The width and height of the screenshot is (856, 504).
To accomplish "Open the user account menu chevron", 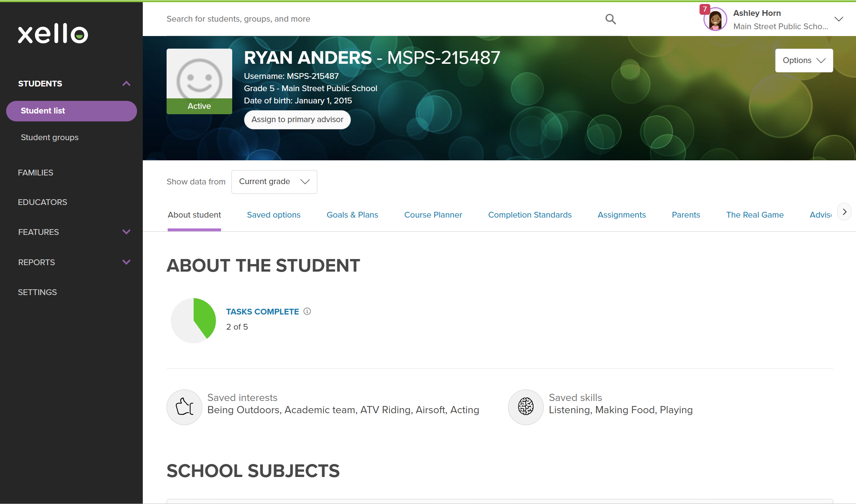I will (839, 19).
